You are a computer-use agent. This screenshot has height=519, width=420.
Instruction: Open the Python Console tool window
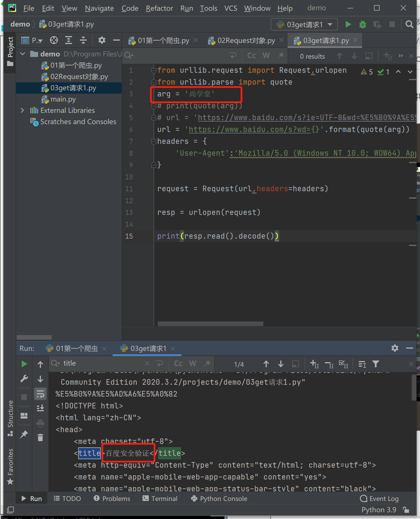[x=219, y=498]
